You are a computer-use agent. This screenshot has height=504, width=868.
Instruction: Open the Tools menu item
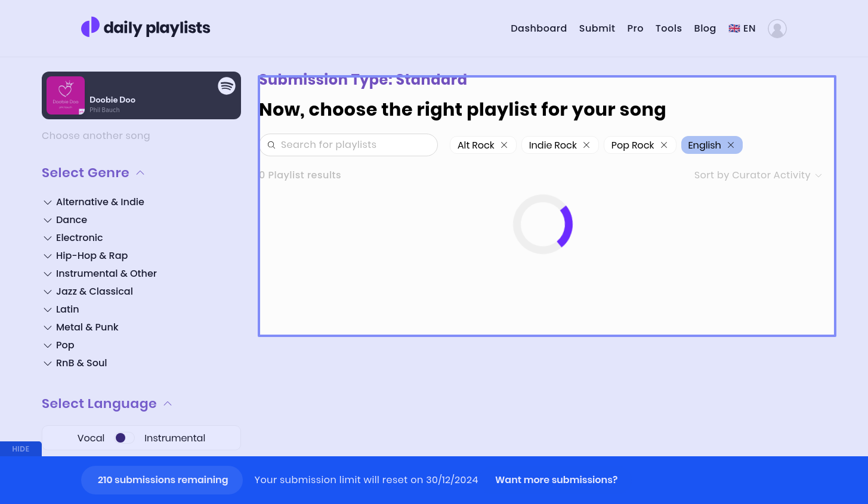668,29
